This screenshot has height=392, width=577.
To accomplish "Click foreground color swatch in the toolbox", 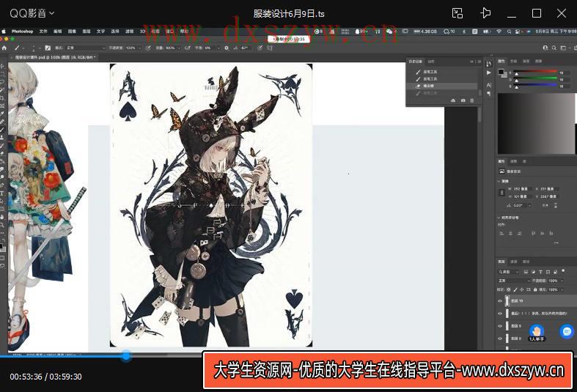I will click(x=1, y=246).
